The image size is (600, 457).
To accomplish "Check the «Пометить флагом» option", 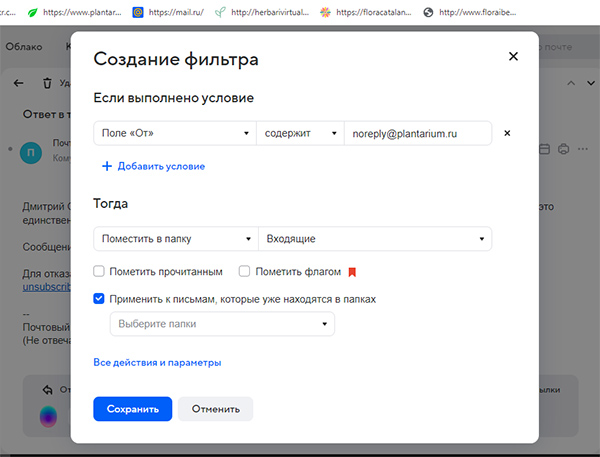I will coord(245,271).
